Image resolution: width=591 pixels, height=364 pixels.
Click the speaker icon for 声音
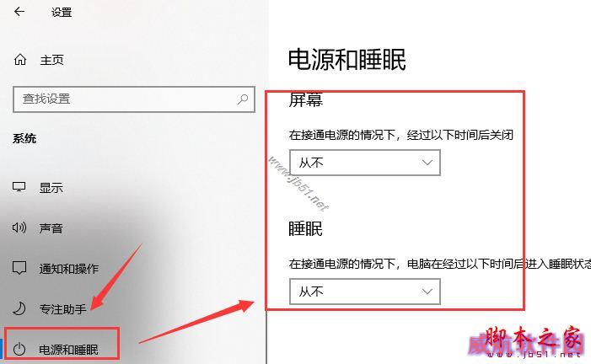coord(19,227)
